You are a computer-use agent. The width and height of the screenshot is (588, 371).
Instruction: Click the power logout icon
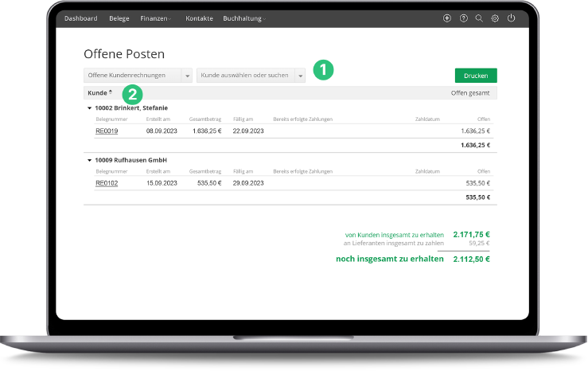(511, 18)
